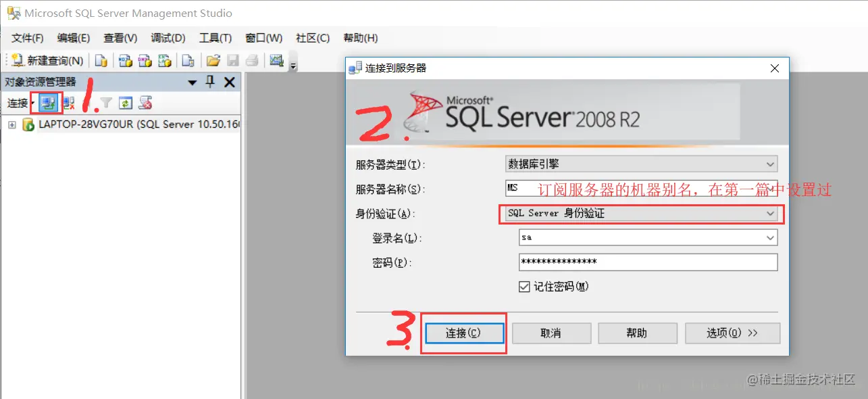
Task: Open the 社区(C) menu
Action: (313, 38)
